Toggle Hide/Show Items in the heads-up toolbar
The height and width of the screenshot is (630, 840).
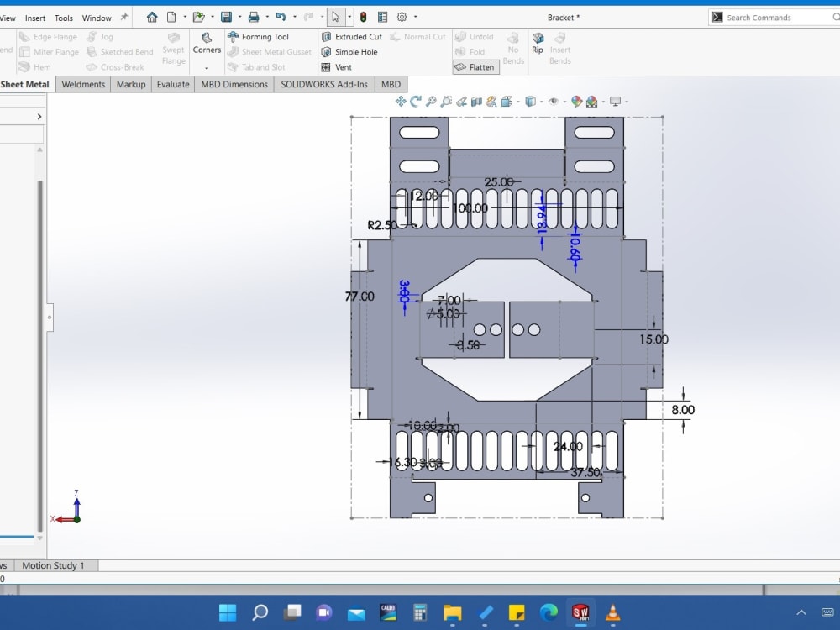click(554, 101)
